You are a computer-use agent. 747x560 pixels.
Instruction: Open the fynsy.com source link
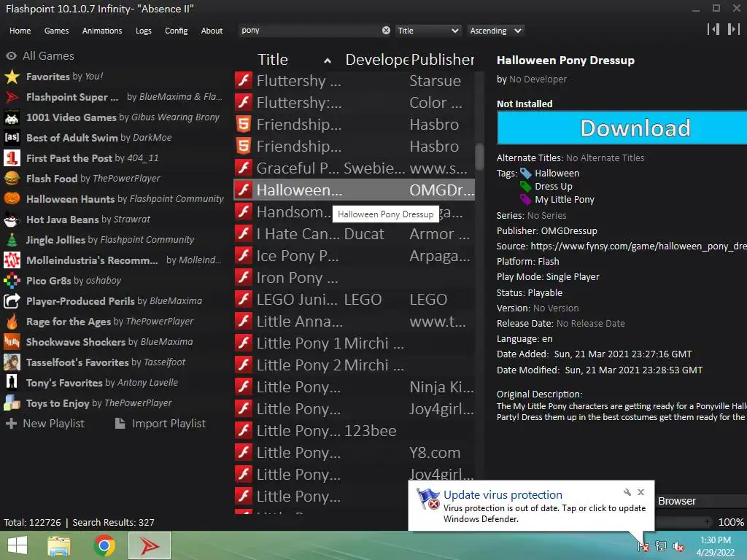pyautogui.click(x=638, y=246)
